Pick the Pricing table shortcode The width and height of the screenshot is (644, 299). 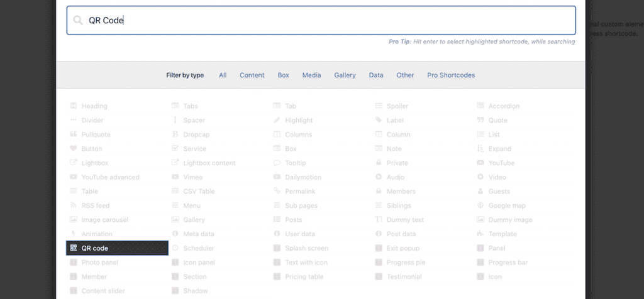pyautogui.click(x=304, y=277)
